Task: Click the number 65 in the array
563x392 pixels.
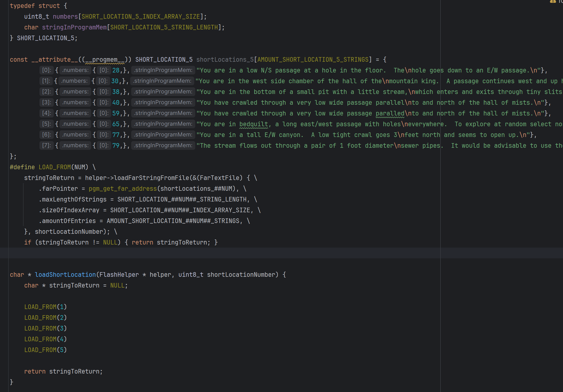Action: pyautogui.click(x=116, y=124)
